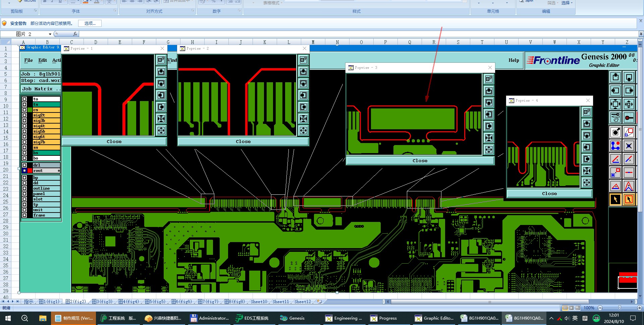
Task: Click the 选项... button on security warning
Action: (90, 23)
